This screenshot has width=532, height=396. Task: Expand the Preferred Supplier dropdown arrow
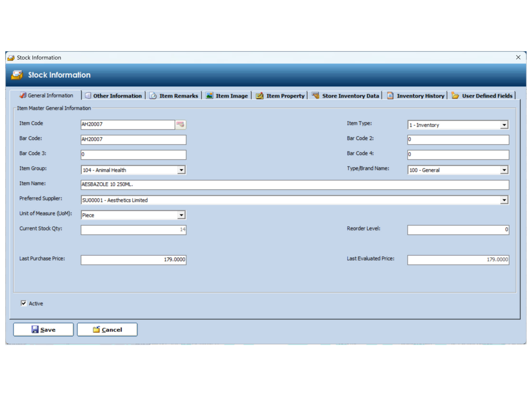504,200
